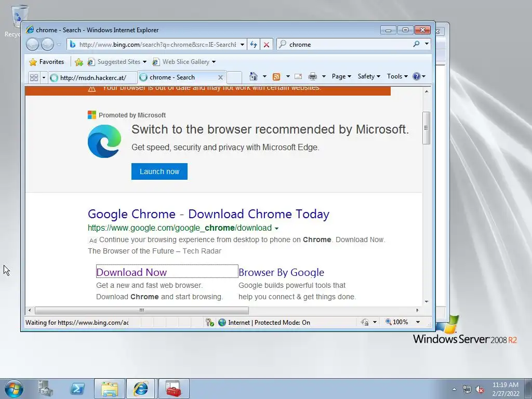The image size is (532, 399).
Task: Go to the Home page icon
Action: click(253, 76)
